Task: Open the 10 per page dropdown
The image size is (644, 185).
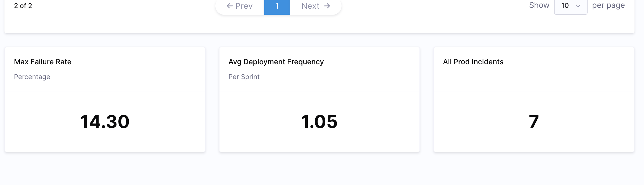Action: click(x=571, y=6)
